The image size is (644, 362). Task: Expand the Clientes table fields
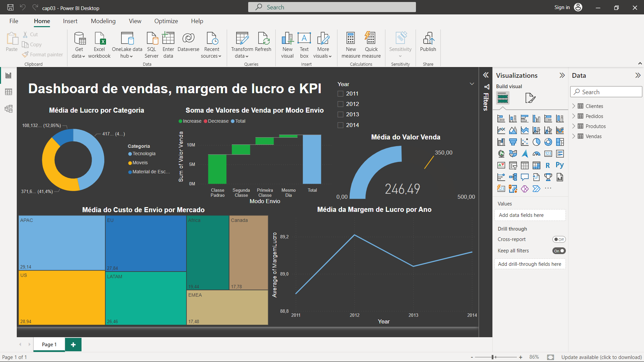[x=574, y=106]
